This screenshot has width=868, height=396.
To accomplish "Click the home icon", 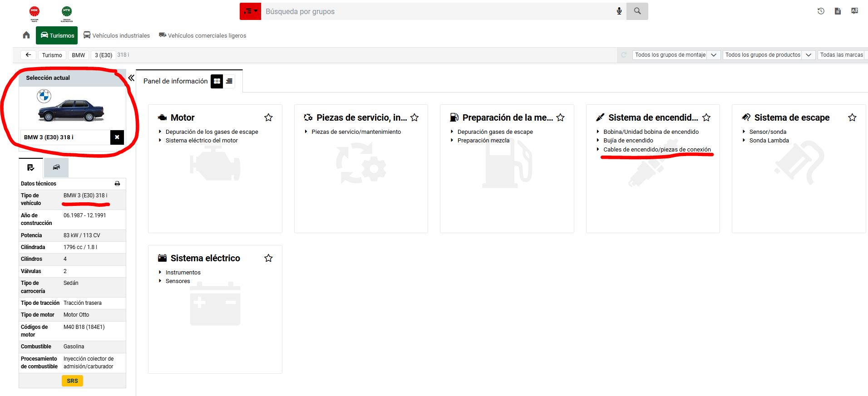I will 26,35.
